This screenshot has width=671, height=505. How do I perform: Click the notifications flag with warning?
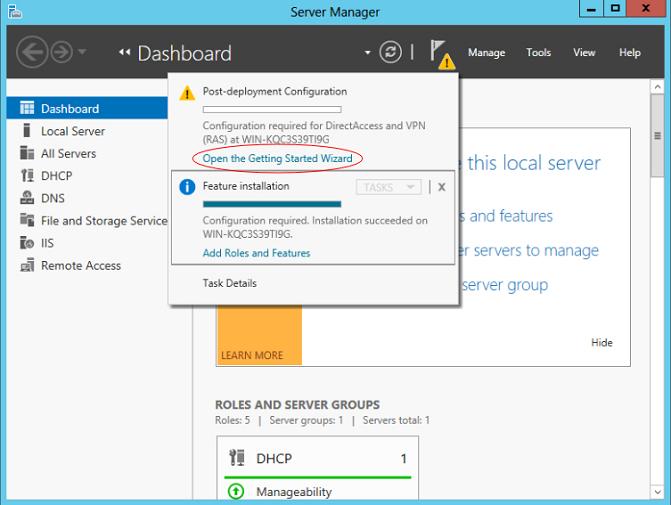pyautogui.click(x=440, y=52)
